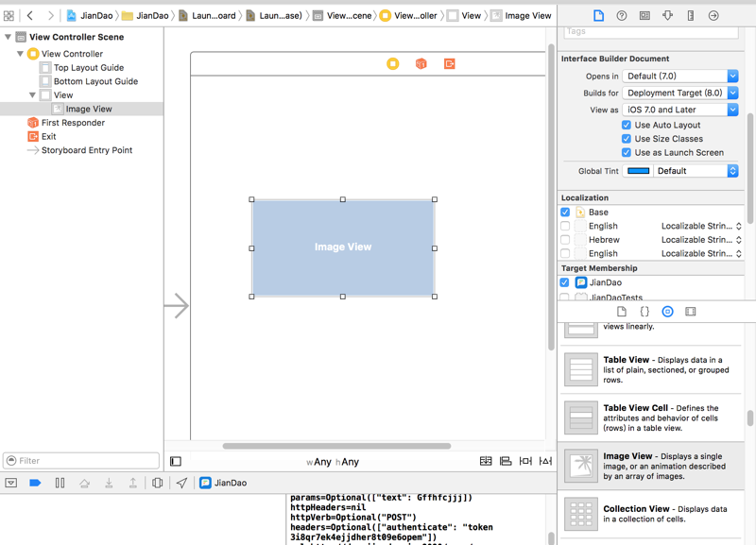Show the File Template library
Viewport: 756px width, 545px height.
click(x=622, y=312)
